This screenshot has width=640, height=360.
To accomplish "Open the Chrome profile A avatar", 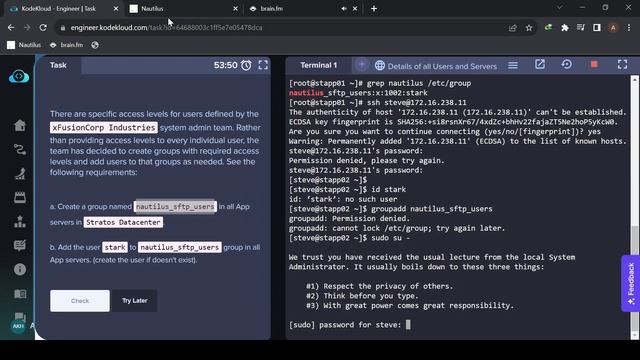I will [x=613, y=28].
